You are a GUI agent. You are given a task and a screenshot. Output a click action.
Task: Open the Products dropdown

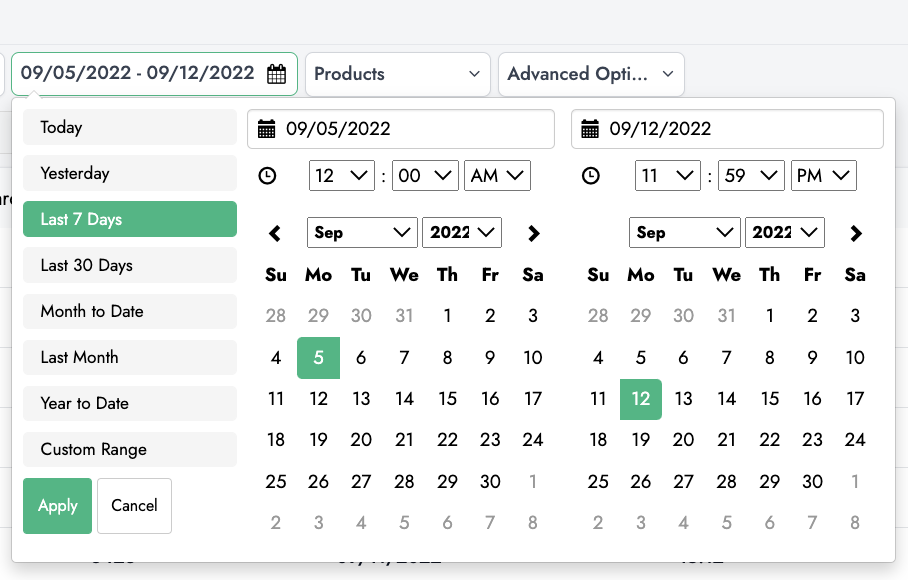coord(397,74)
